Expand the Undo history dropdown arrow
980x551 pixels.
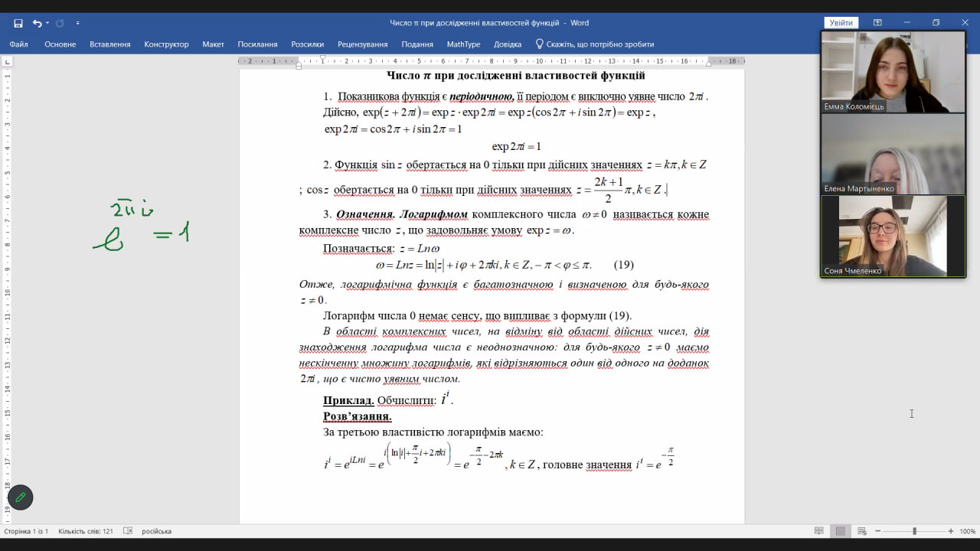47,23
